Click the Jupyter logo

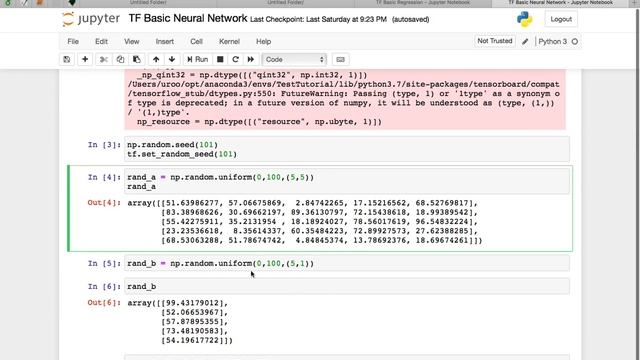(x=91, y=19)
